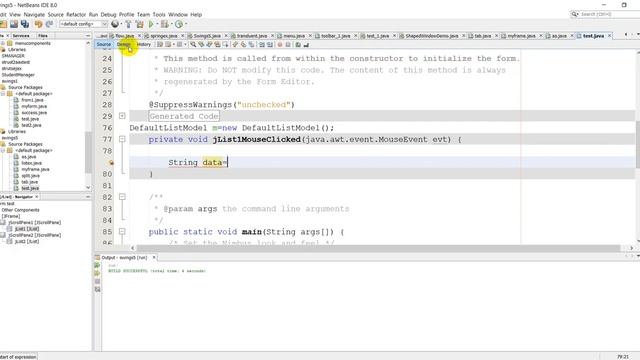
Task: Open the Tools menu
Action: 159,14
